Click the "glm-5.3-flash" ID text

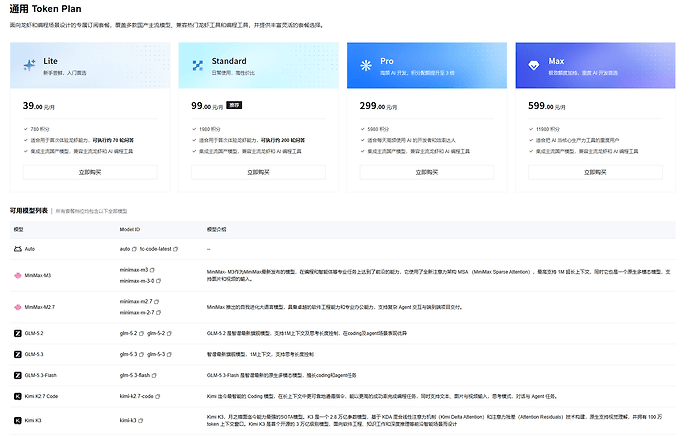(135, 375)
